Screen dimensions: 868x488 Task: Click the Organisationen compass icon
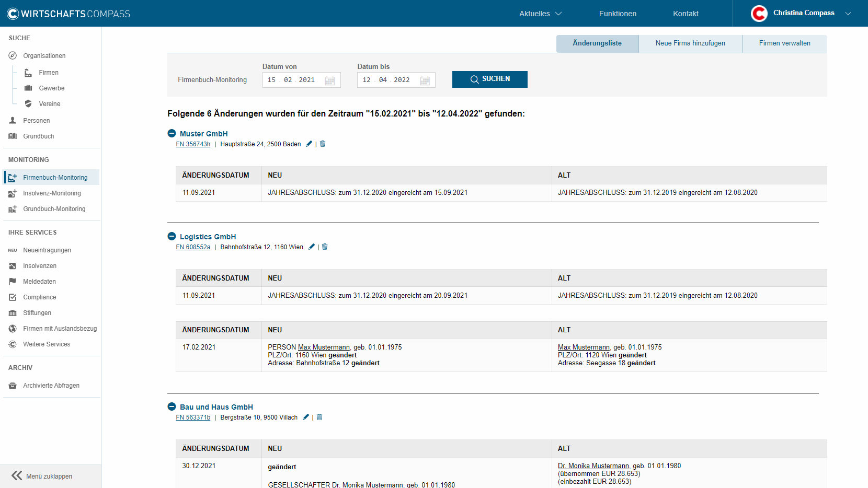pos(13,55)
